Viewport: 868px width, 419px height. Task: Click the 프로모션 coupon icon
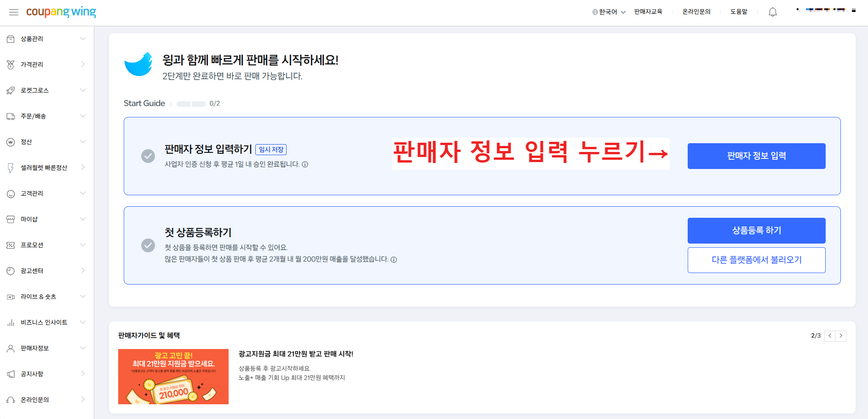11,245
